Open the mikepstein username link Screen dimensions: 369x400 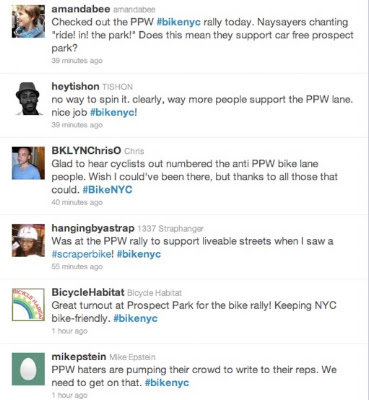pyautogui.click(x=79, y=357)
